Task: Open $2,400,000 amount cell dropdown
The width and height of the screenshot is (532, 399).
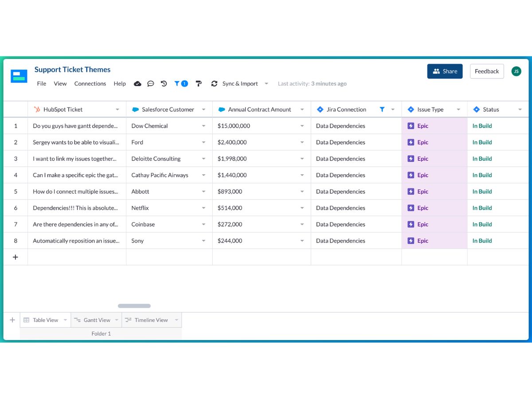Action: pos(302,142)
